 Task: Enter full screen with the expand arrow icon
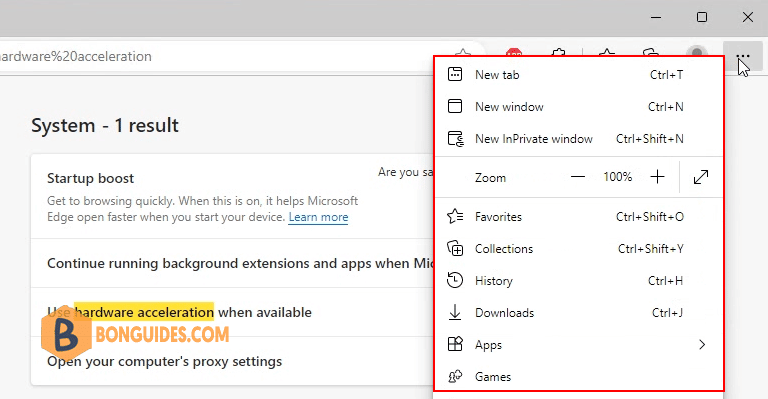(x=701, y=177)
